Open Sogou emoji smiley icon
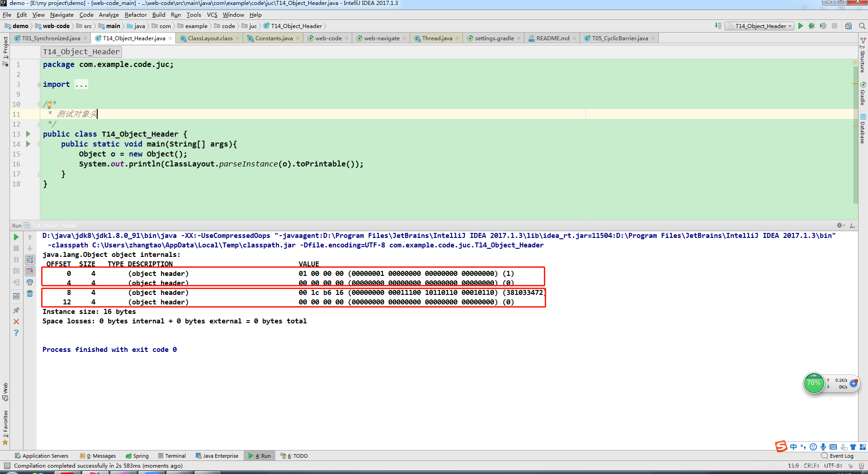The image size is (868, 474). pos(813,447)
